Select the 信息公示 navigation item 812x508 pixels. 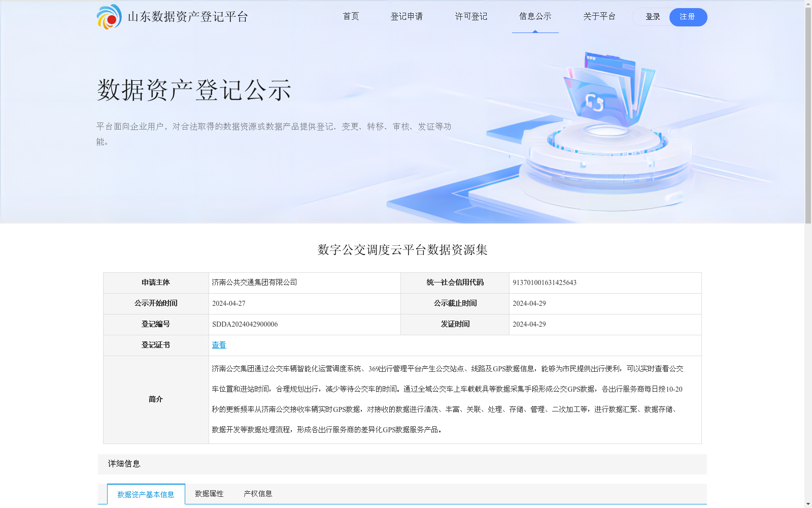[535, 17]
